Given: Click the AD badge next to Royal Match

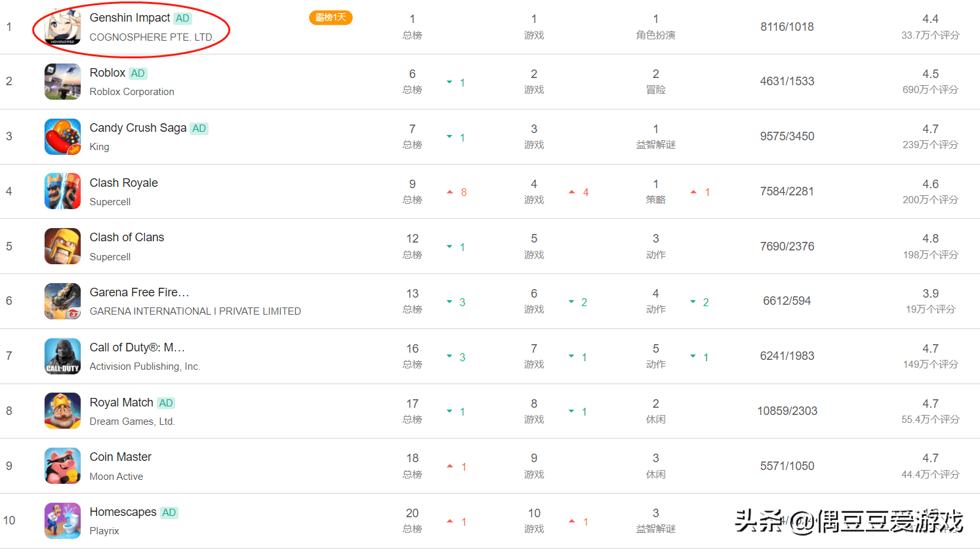Looking at the screenshot, I should point(166,403).
